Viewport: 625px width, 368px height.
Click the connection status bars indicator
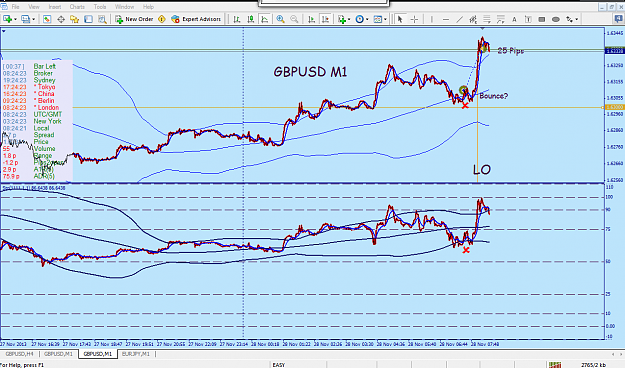click(555, 364)
